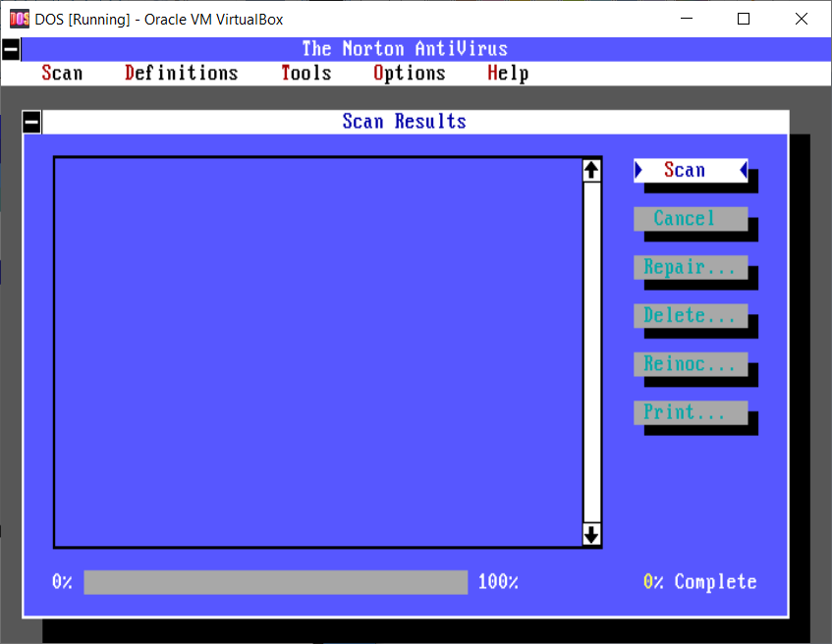Open the Norton AntiVirus control menu box
The width and height of the screenshot is (832, 644).
point(11,49)
